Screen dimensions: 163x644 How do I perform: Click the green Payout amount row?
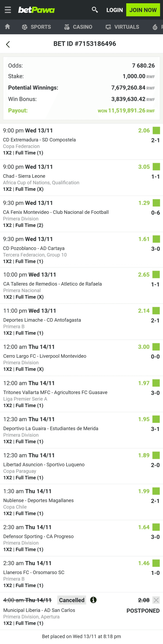coord(81,111)
